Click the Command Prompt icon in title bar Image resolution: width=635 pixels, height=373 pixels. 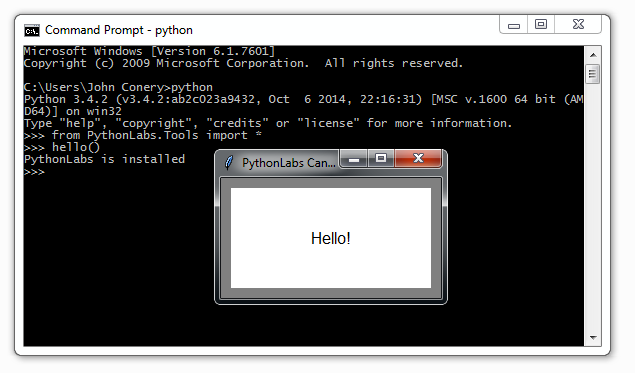[x=32, y=30]
